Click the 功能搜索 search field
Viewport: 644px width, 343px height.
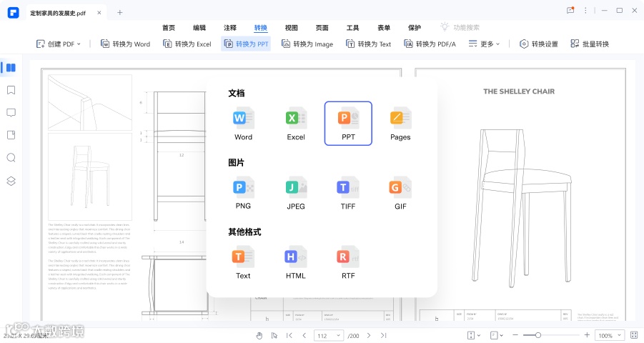pyautogui.click(x=460, y=28)
